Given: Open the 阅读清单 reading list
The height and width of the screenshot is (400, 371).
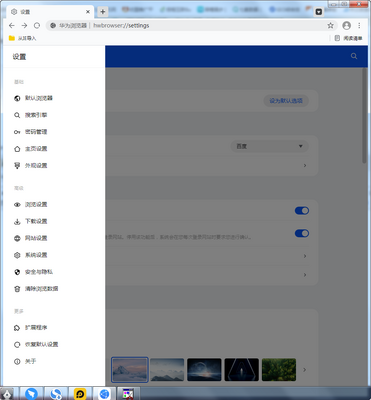Looking at the screenshot, I should tap(349, 38).
